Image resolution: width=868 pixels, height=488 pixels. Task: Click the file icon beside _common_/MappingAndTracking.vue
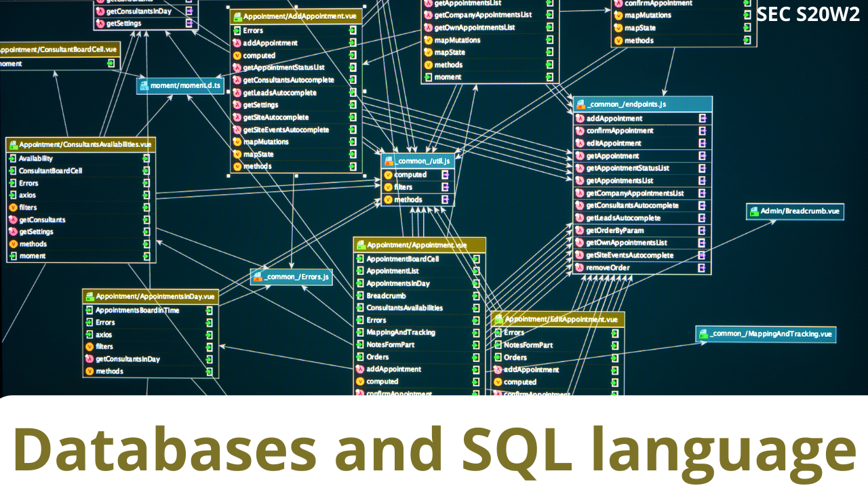tap(703, 333)
